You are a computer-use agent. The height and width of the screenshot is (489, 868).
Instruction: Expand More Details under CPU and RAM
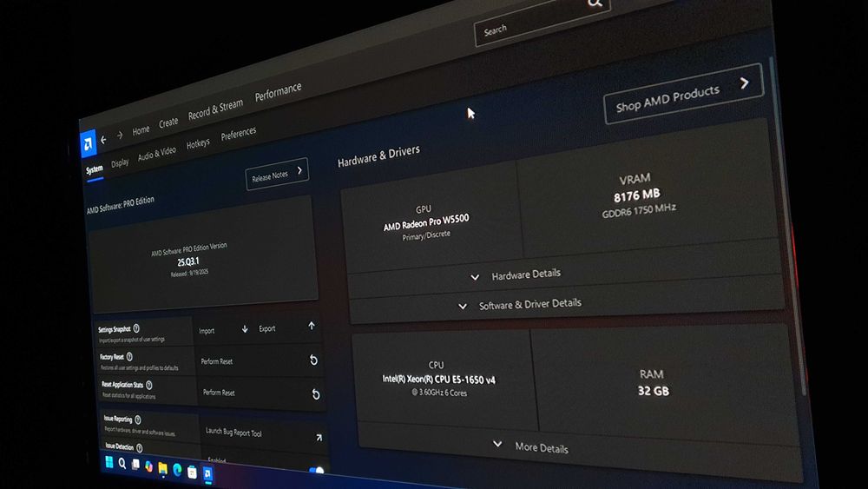tap(531, 446)
